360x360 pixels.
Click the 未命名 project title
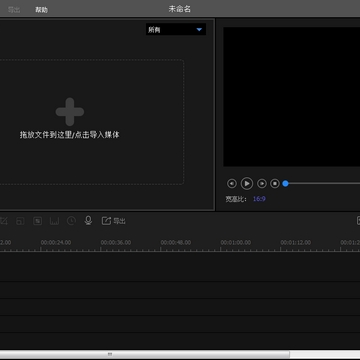click(x=180, y=9)
